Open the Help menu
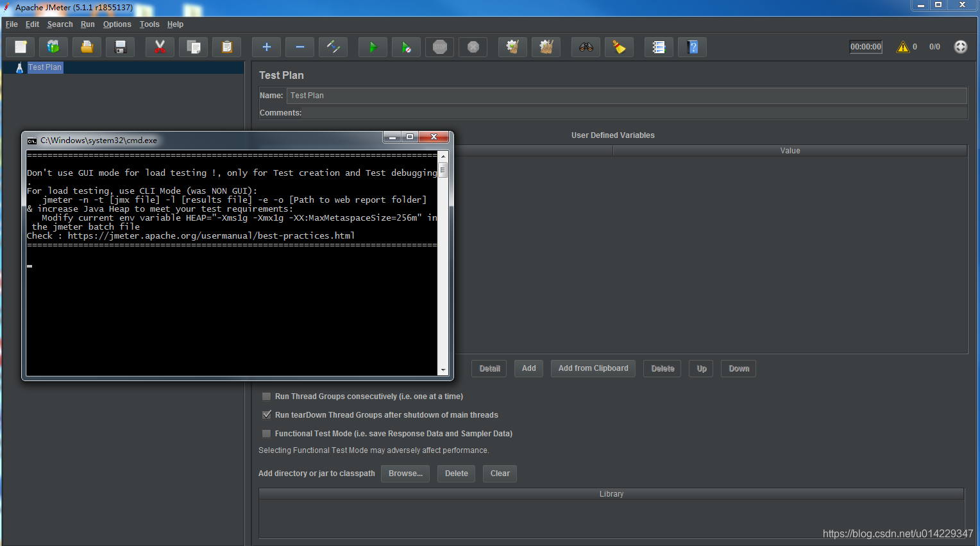Viewport: 980px width, 546px height. (175, 24)
